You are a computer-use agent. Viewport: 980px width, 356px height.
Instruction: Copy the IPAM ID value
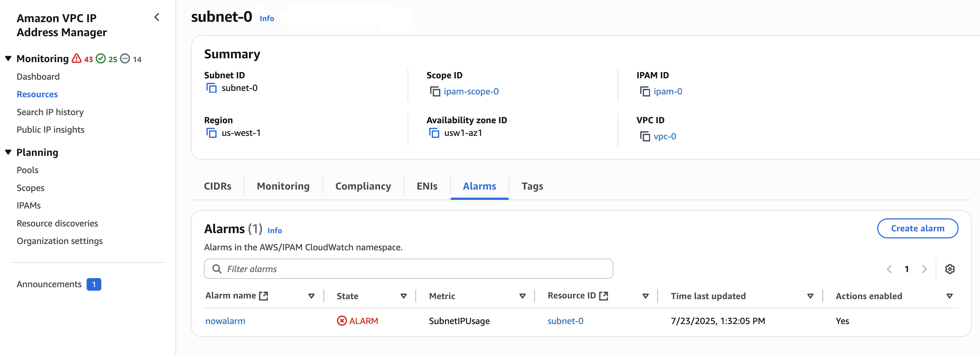coord(644,91)
